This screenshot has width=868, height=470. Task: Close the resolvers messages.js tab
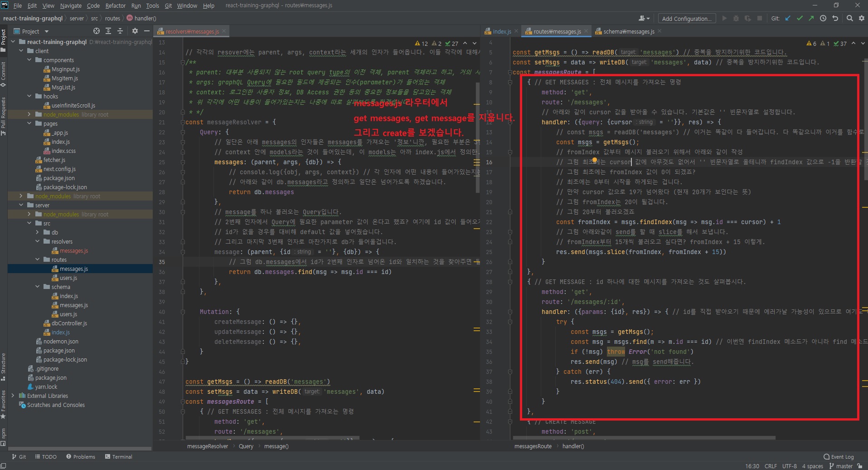click(224, 31)
